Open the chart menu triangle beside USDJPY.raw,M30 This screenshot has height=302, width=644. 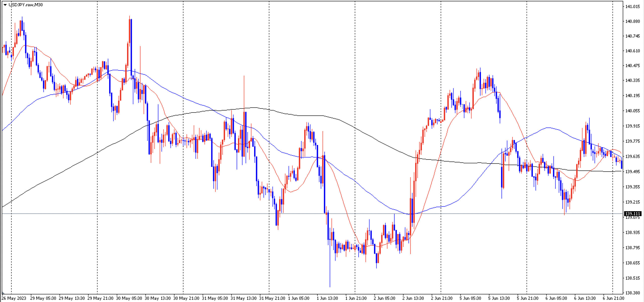tap(5, 5)
